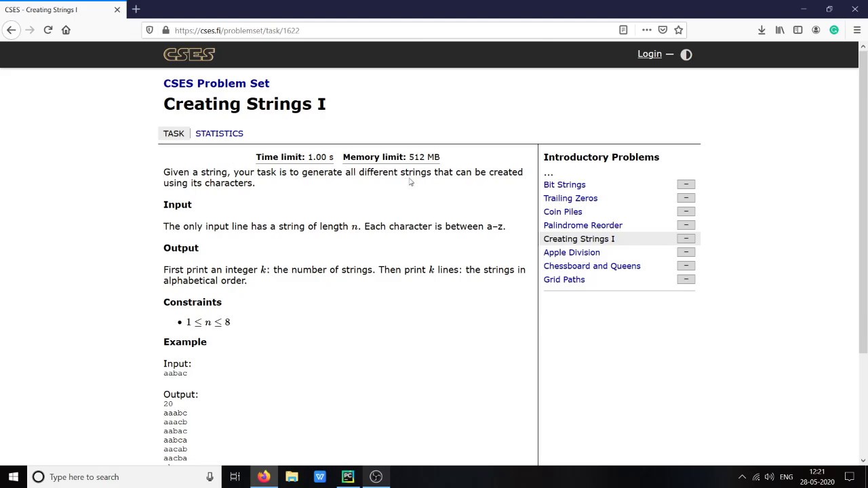Open the Trailing Zeros problem
This screenshot has width=868, height=488.
(x=570, y=198)
